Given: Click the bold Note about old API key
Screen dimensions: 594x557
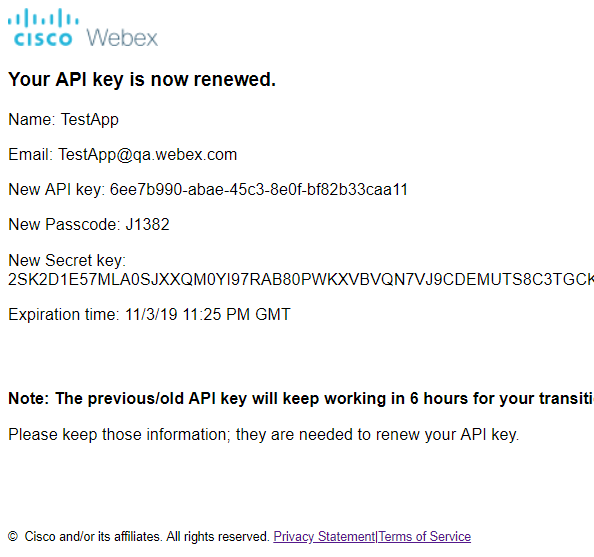Looking at the screenshot, I should (x=301, y=399).
